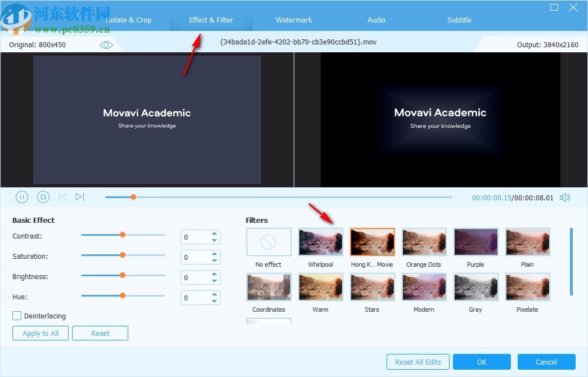
Task: Select the Modern filter
Action: [x=424, y=287]
